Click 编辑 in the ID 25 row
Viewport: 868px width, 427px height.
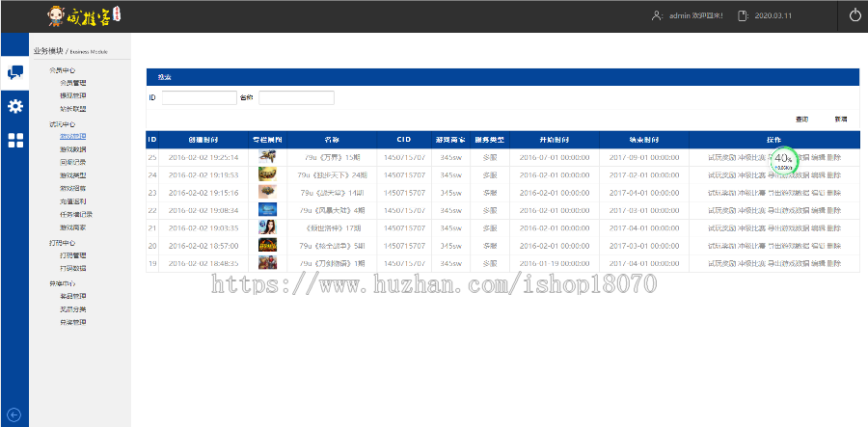(818, 158)
